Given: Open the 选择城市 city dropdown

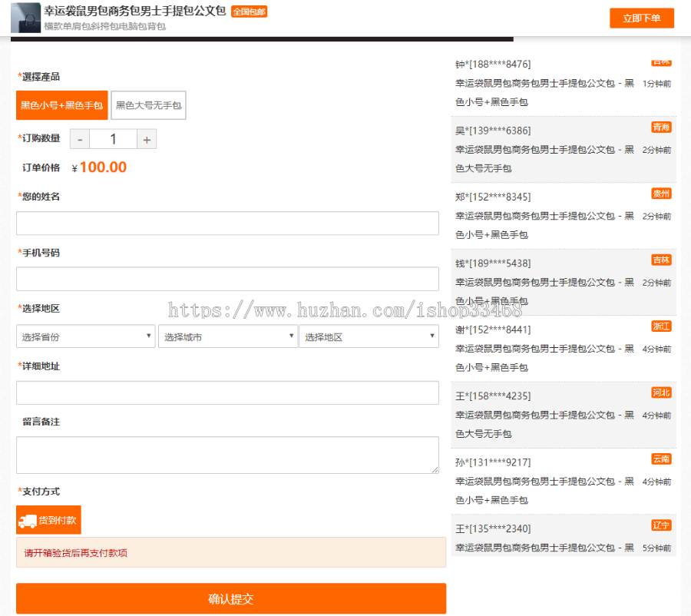Looking at the screenshot, I should click(228, 336).
